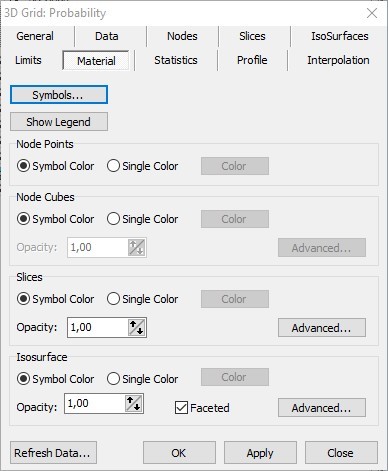Click the Refresh Data button
This screenshot has width=388, height=471.
pos(53,453)
